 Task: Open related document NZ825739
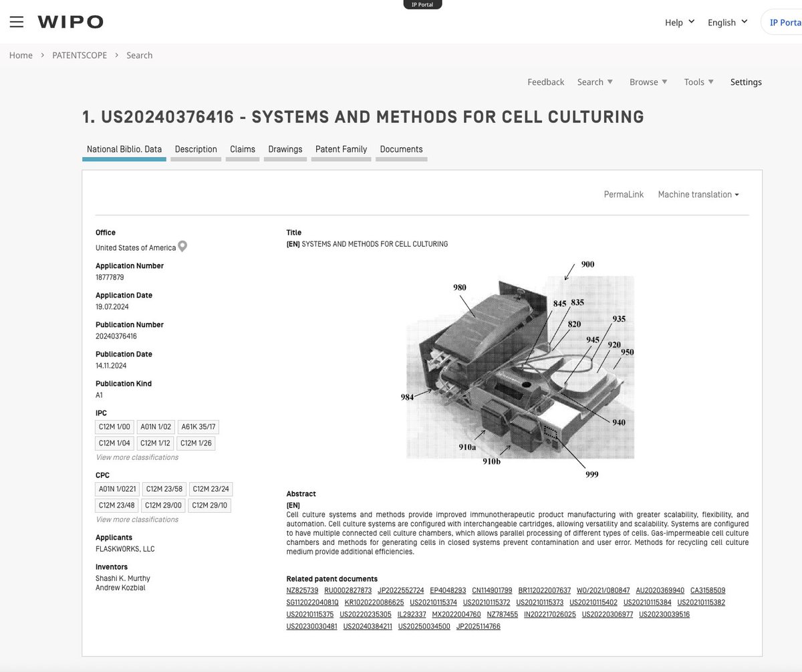point(302,590)
